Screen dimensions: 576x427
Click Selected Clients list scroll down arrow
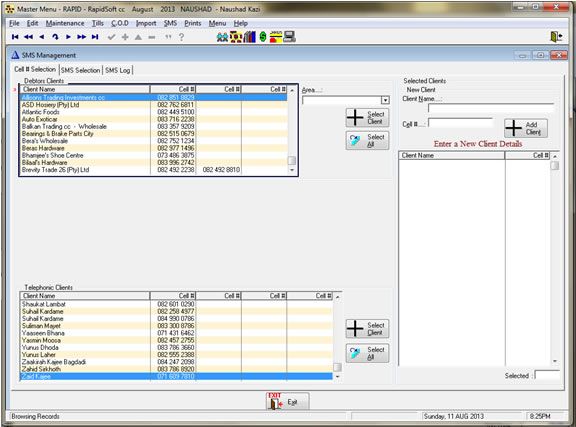555,361
